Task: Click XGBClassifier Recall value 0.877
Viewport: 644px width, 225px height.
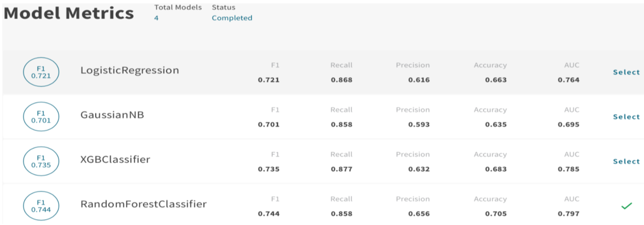Action: (x=342, y=169)
